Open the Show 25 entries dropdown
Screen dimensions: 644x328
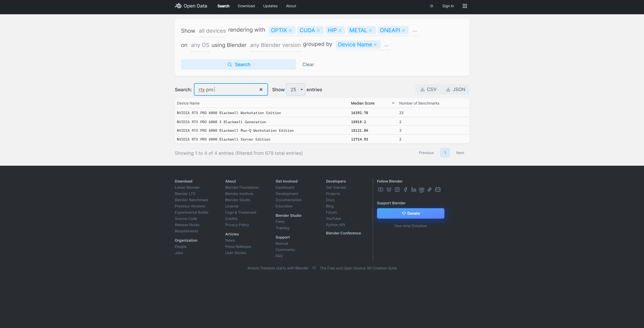(295, 89)
